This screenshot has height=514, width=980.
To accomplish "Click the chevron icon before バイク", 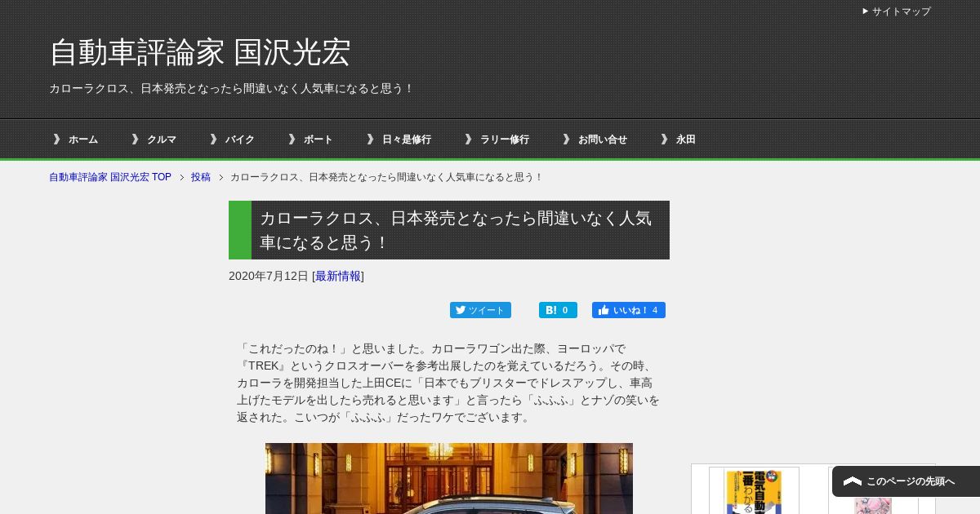I will click(x=213, y=140).
